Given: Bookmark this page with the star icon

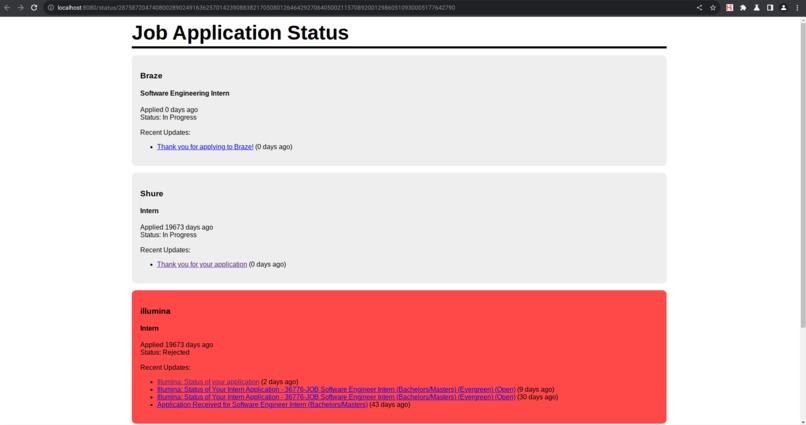Looking at the screenshot, I should (713, 8).
